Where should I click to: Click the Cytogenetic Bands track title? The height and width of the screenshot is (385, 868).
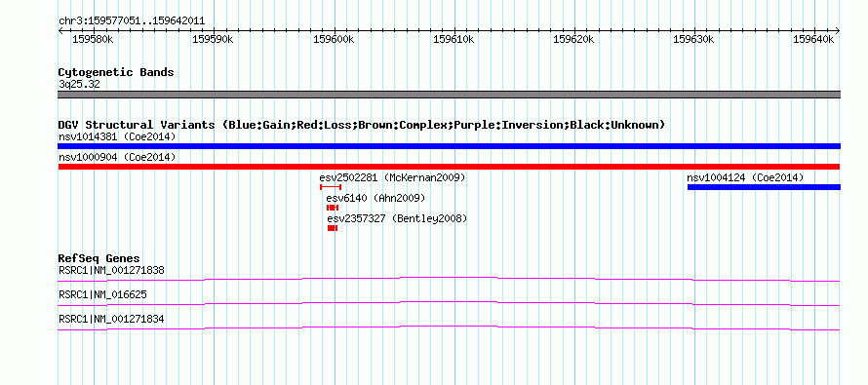(x=116, y=72)
